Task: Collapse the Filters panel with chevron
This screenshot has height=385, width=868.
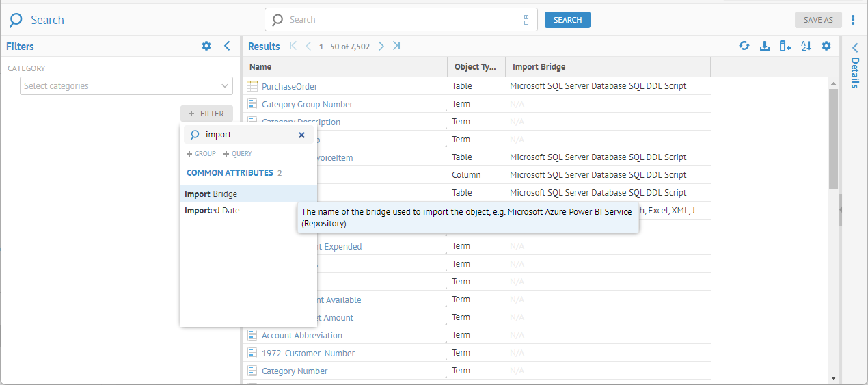Action: coord(228,46)
